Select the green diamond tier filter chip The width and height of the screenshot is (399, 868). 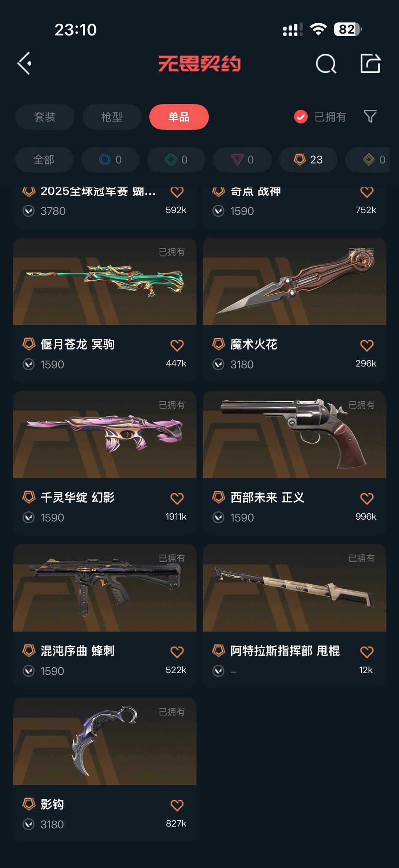176,160
